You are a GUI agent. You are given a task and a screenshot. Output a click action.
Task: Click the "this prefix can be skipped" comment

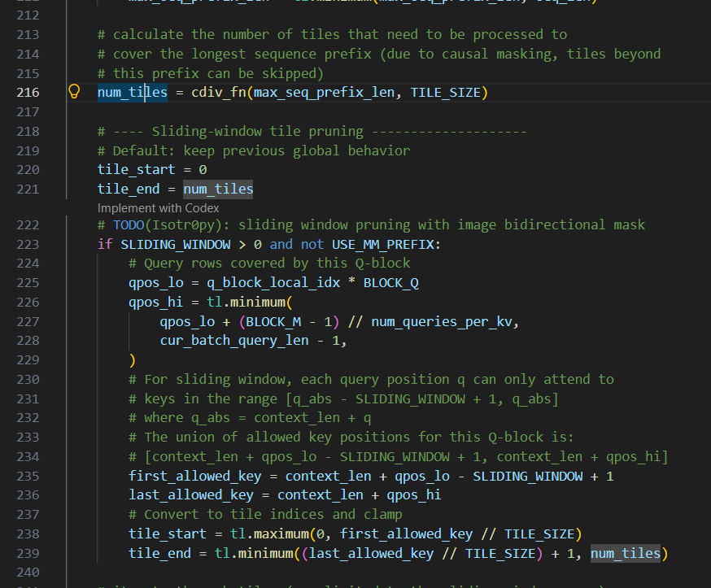click(211, 73)
